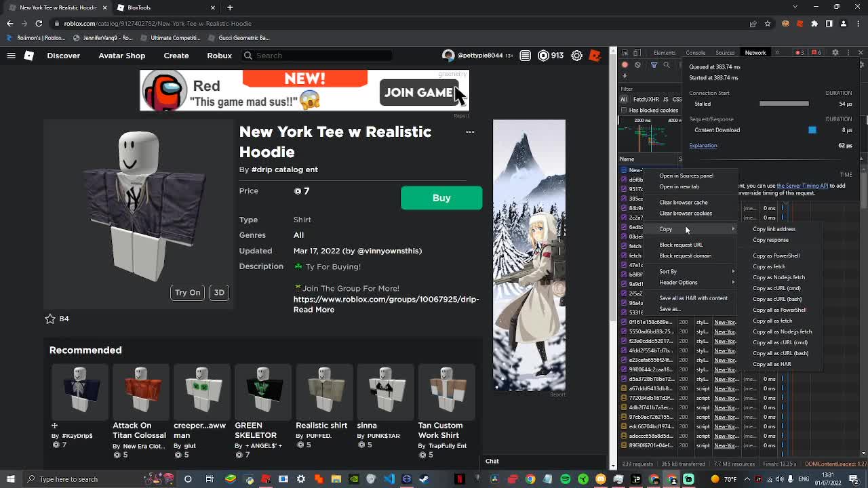Select the inspect element tool in DevTools

coord(625,52)
